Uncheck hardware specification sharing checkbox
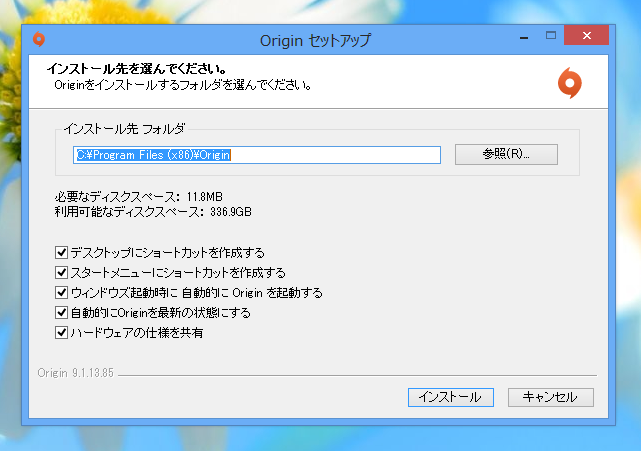This screenshot has width=641, height=451. [x=61, y=332]
